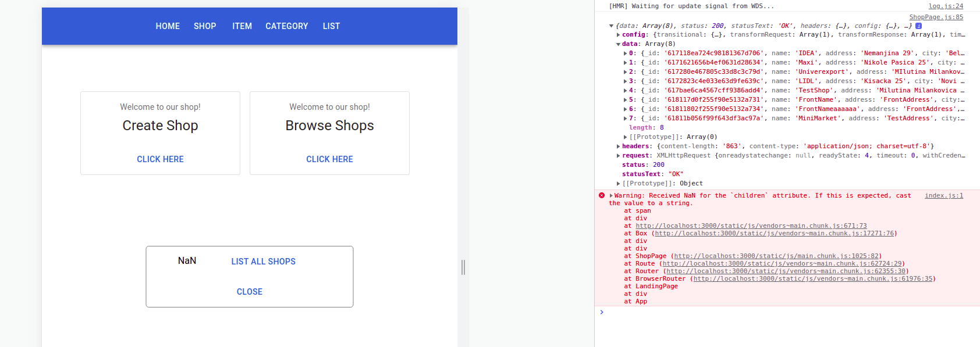Collapse the data Array(8) node

pos(618,44)
